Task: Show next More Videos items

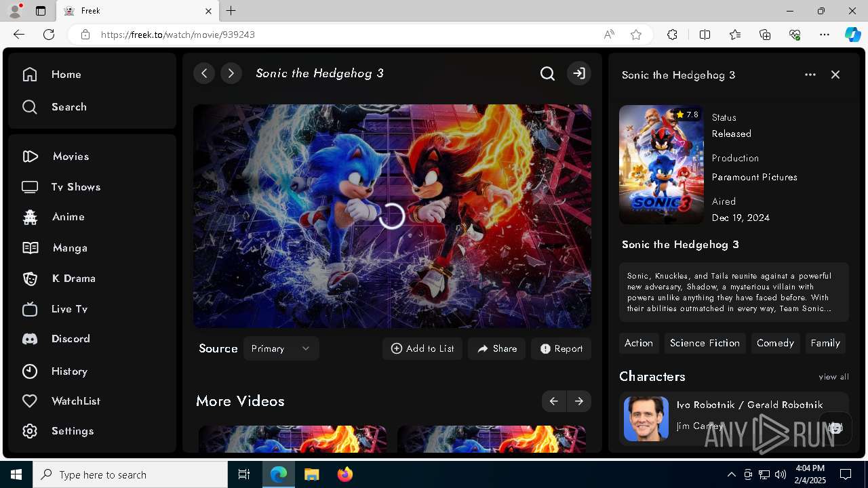Action: (578, 401)
